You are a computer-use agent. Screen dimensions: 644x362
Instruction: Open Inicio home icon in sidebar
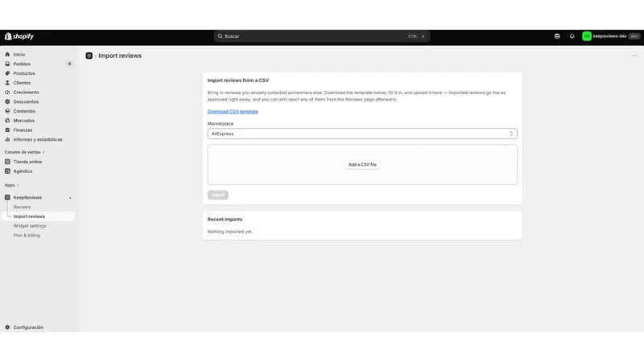[7, 54]
